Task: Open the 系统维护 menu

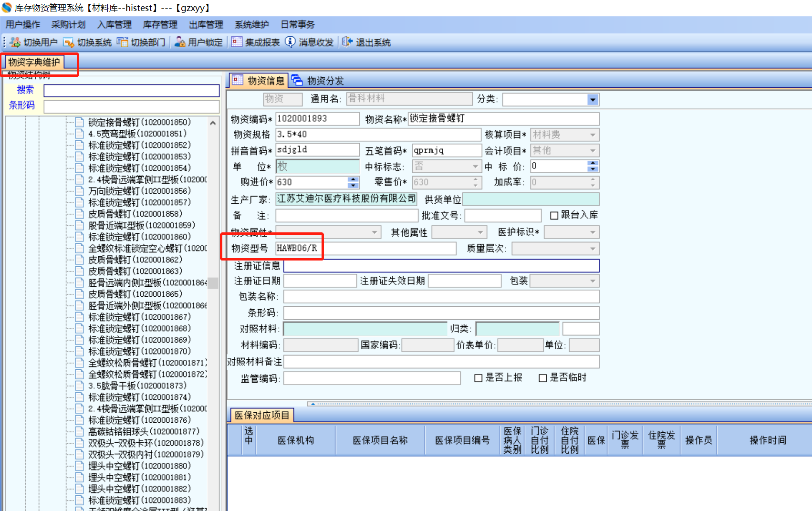Action: click(252, 25)
